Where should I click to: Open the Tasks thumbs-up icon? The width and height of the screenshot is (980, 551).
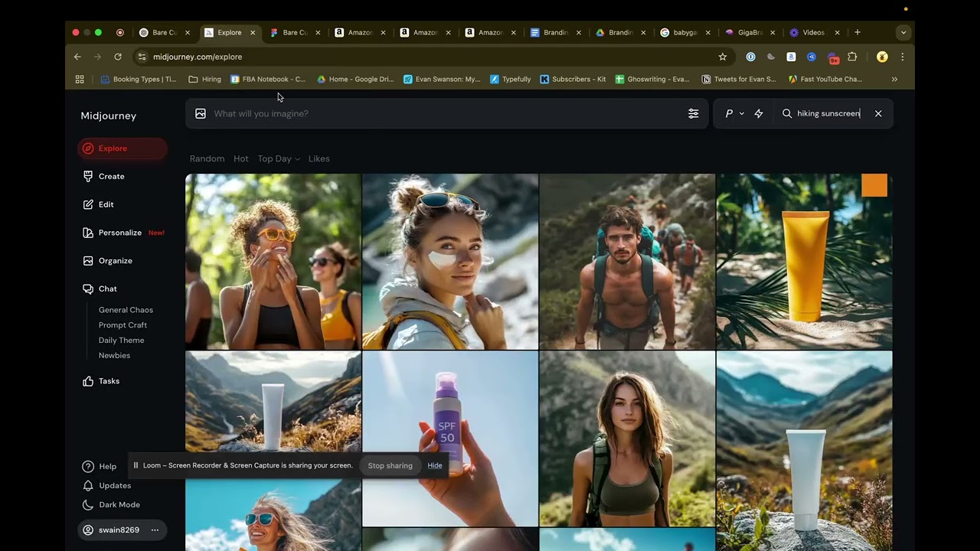coord(88,381)
